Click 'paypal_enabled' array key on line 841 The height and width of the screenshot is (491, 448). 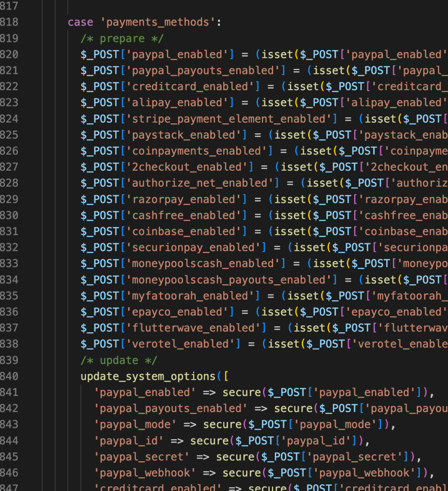145,392
